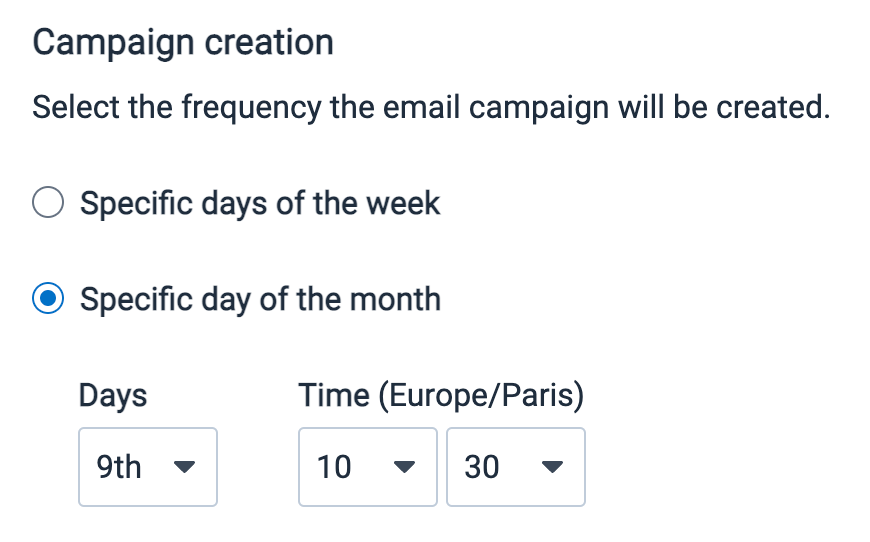Click the "Days" field label

(113, 395)
